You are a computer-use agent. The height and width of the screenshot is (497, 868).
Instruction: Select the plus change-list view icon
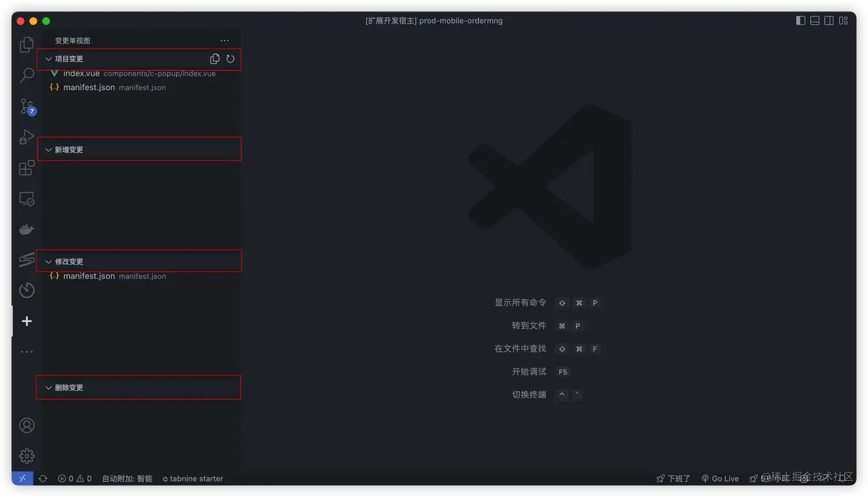[26, 321]
